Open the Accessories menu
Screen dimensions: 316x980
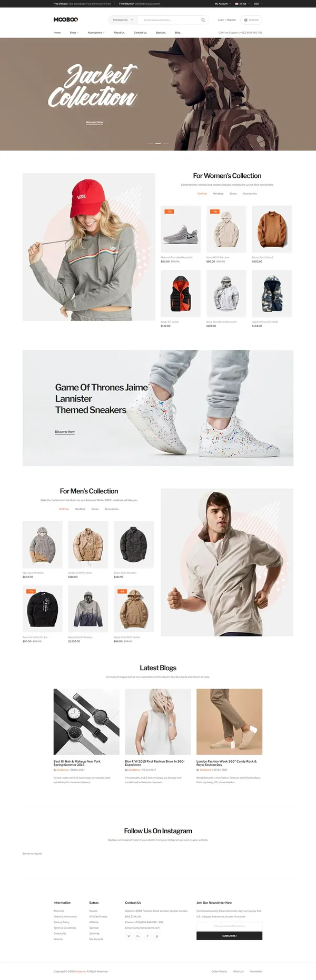tap(96, 33)
